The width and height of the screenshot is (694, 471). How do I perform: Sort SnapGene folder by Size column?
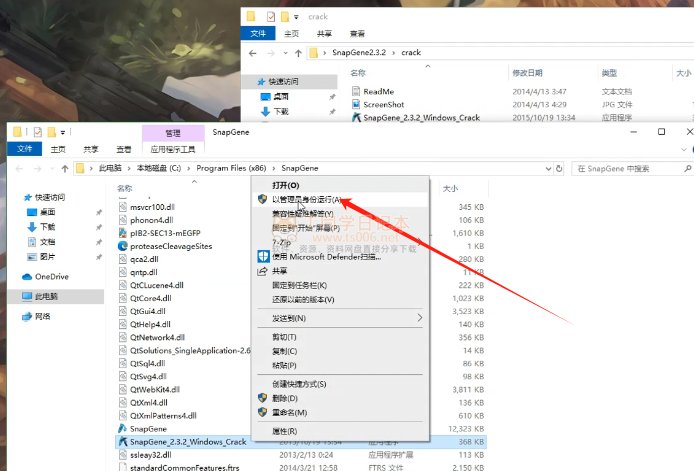tap(450, 189)
